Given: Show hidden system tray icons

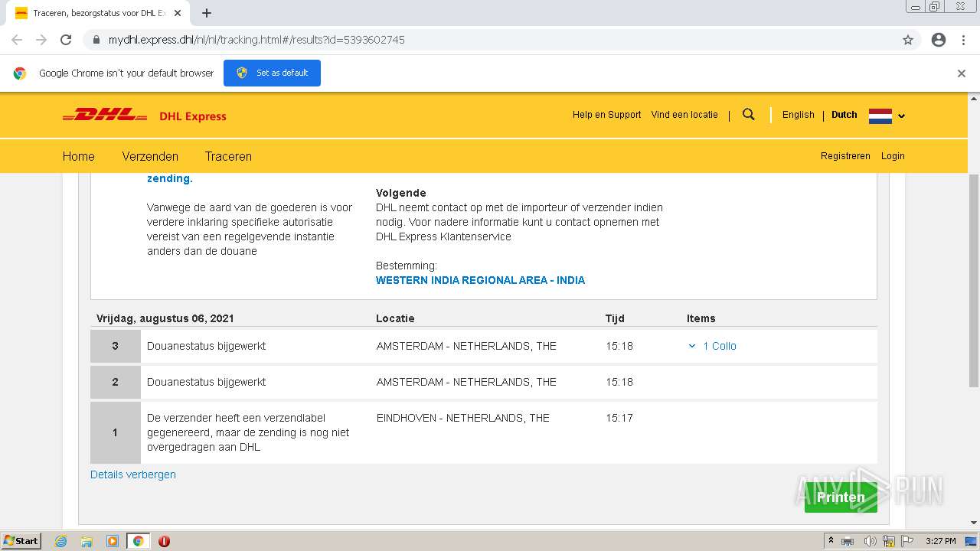Looking at the screenshot, I should click(831, 541).
